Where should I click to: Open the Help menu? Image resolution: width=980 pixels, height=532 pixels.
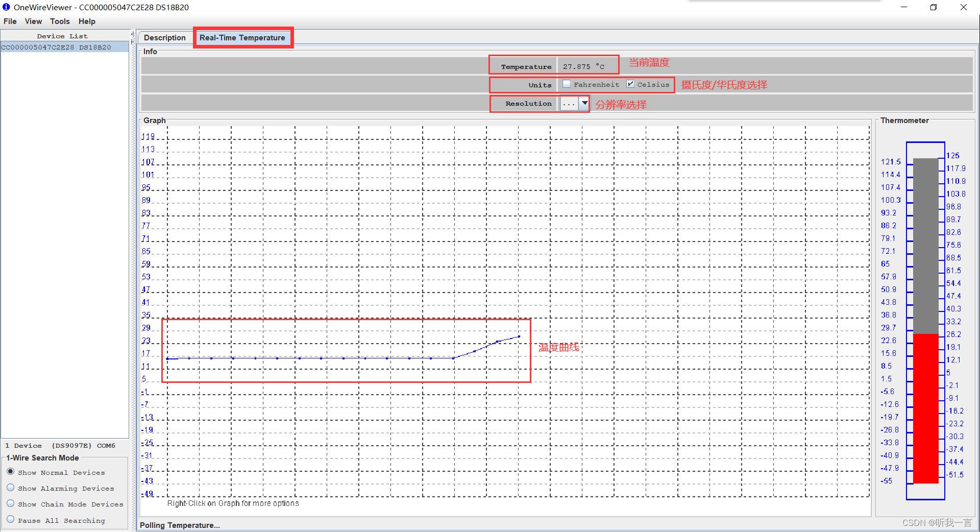[87, 21]
